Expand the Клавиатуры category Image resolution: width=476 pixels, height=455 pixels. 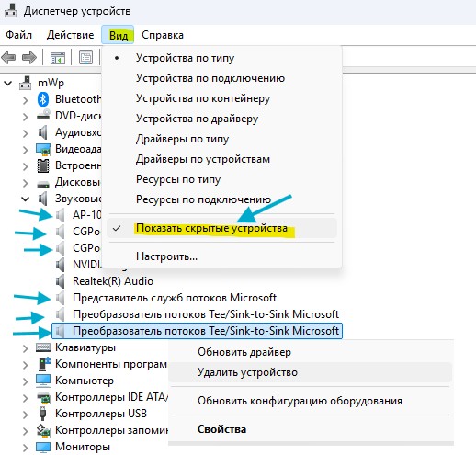(25, 348)
